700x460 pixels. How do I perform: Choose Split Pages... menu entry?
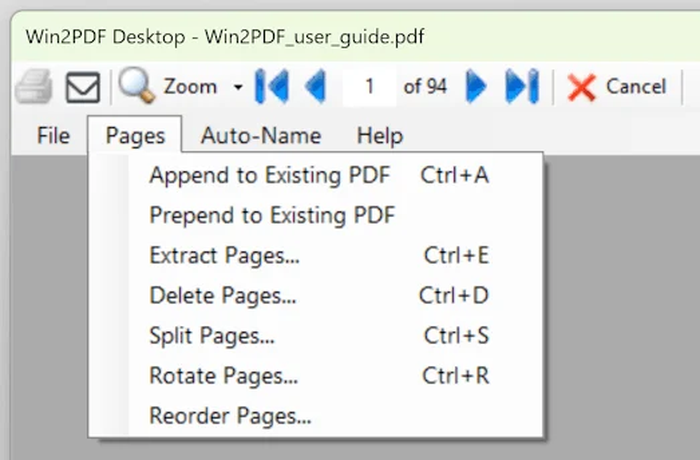coord(316,336)
